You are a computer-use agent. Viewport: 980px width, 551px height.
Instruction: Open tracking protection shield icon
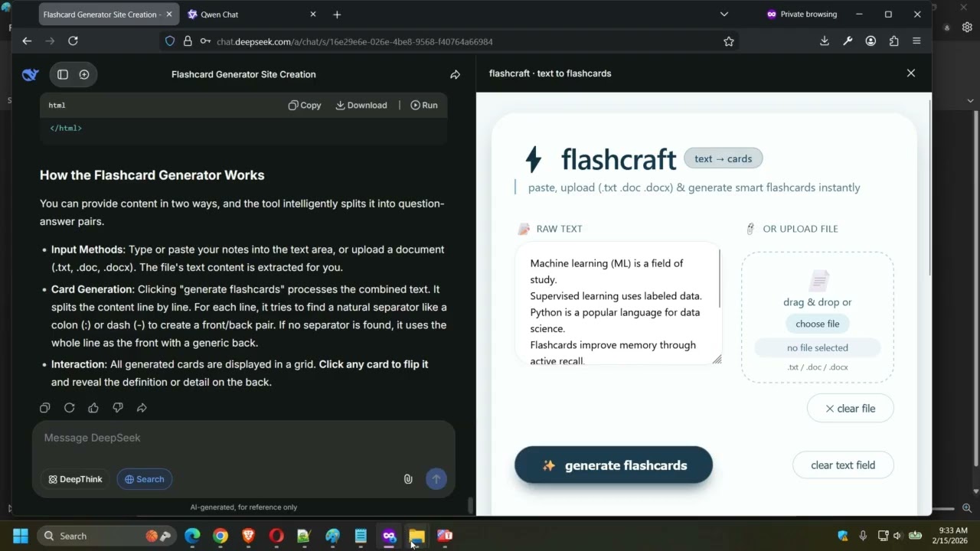(170, 41)
